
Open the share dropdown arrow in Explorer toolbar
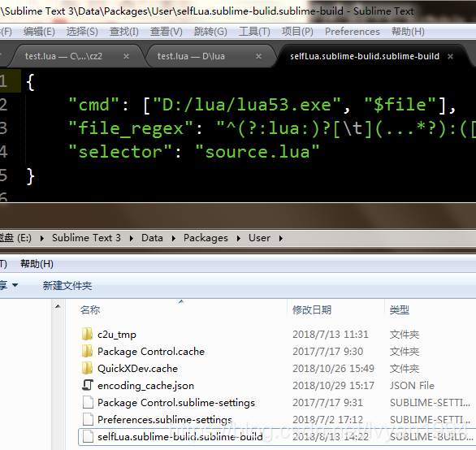15,285
